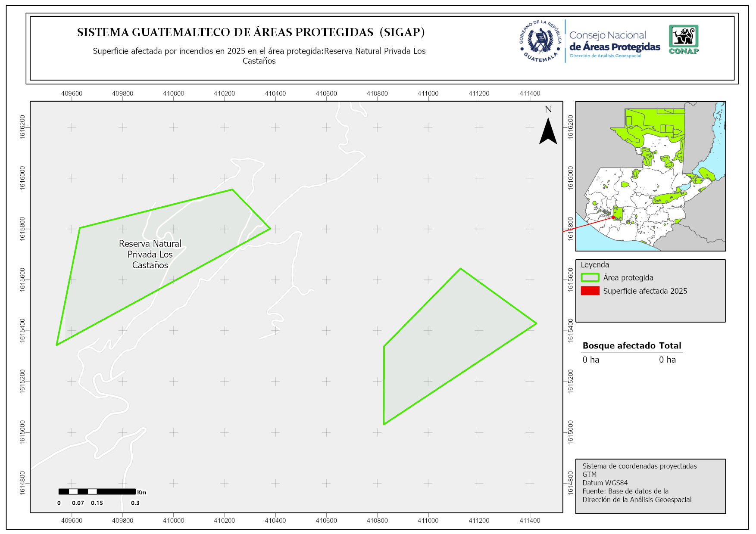Click the Leyenda heading in the legend box
This screenshot has width=756, height=534.
pos(595,265)
